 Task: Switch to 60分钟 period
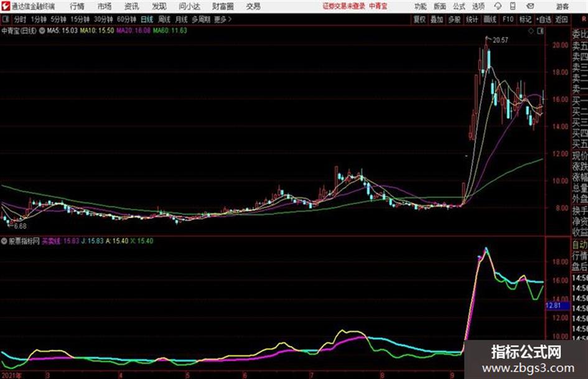tap(126, 19)
